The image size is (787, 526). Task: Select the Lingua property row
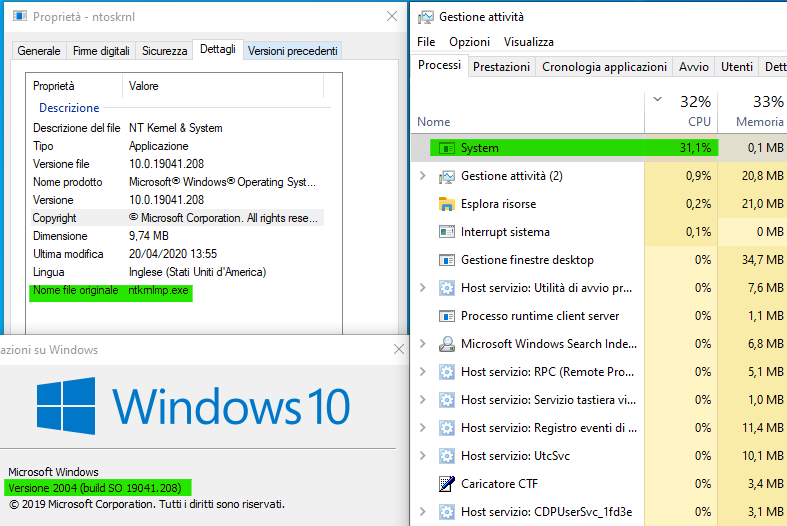point(177,272)
